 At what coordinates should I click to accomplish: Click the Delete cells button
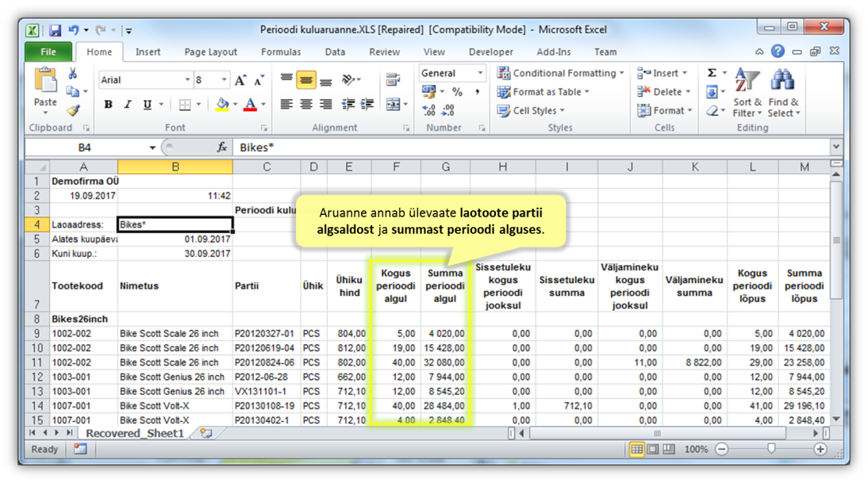[x=664, y=92]
